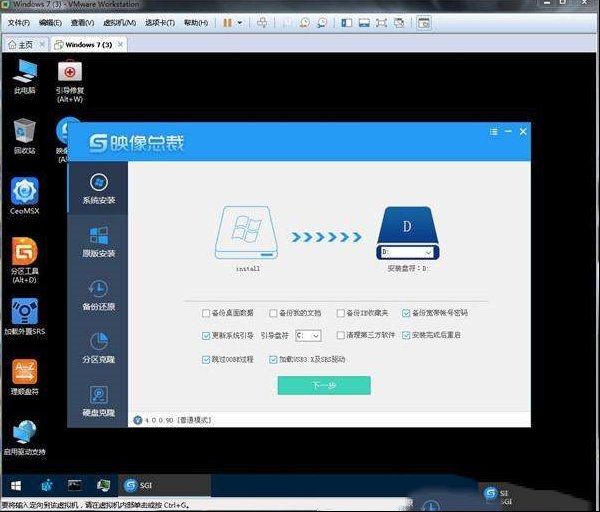Close the Windows 7 (3) tab
The image size is (600, 512).
tap(120, 45)
